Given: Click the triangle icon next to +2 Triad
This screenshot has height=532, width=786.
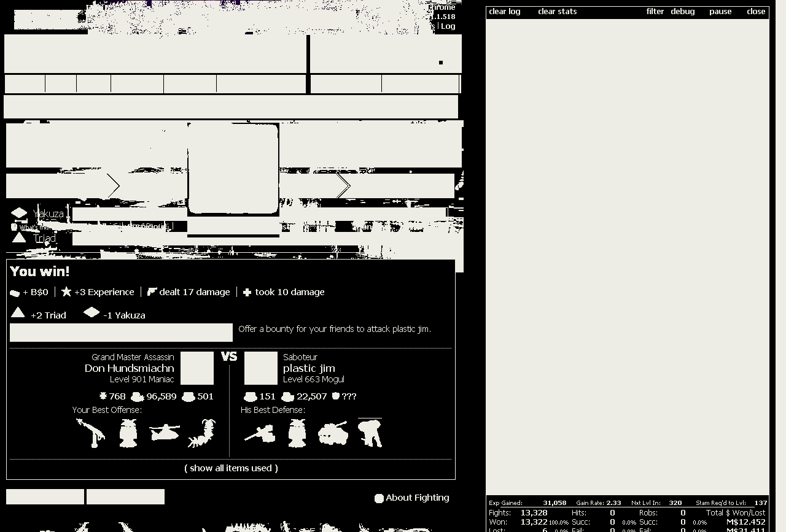Looking at the screenshot, I should point(18,313).
